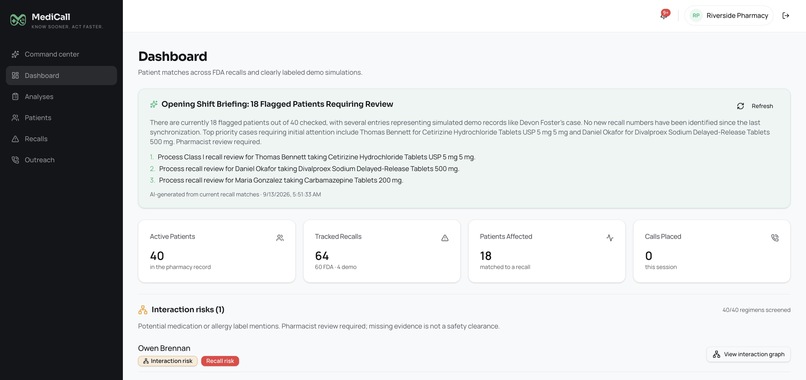Open the Patients Affected card value 18
Screen dimensions: 806x380
click(x=486, y=256)
